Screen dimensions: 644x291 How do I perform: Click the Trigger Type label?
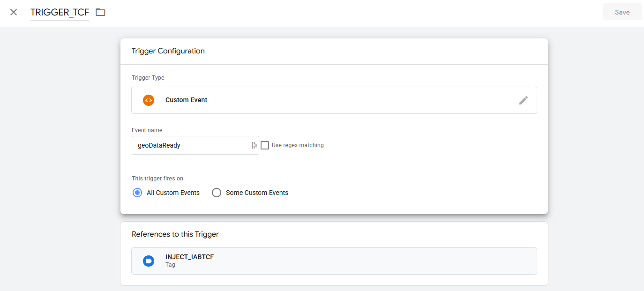[x=148, y=78]
